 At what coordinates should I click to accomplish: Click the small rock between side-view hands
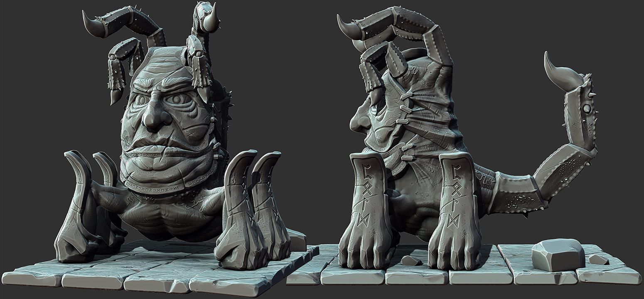click(x=410, y=261)
